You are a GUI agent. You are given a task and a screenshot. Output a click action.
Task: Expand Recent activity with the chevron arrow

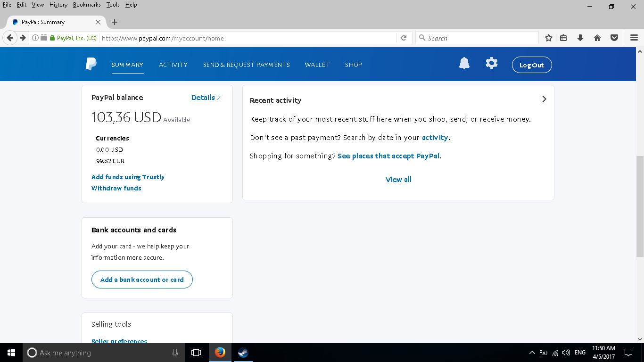(544, 99)
